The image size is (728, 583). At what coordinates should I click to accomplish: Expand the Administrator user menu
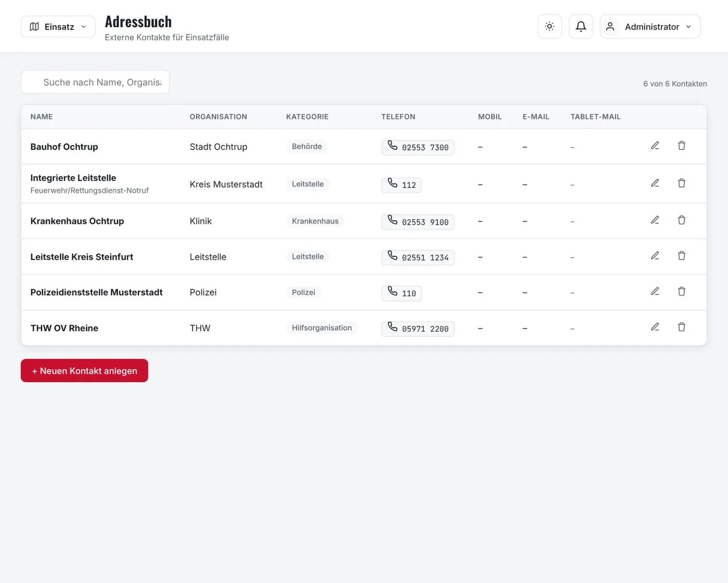click(x=650, y=27)
